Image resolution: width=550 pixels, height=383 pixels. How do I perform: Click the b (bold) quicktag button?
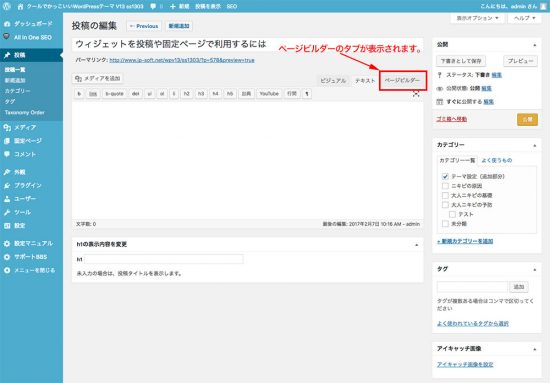(x=79, y=94)
